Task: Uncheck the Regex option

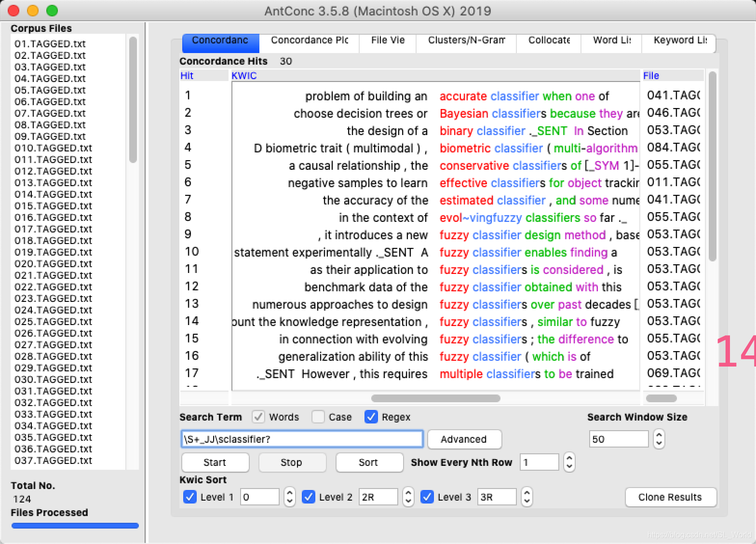Action: point(371,417)
